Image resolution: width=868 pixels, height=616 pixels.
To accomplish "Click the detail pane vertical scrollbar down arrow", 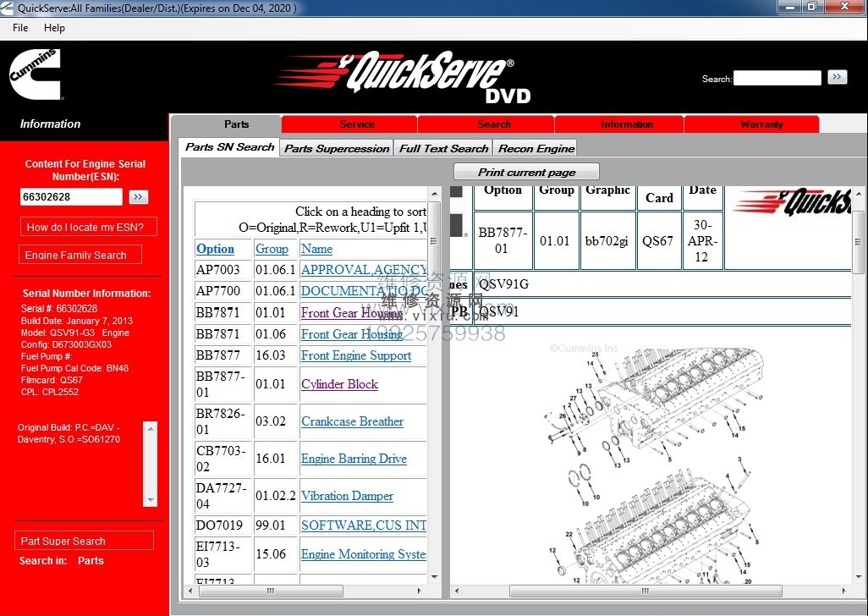I will 858,577.
